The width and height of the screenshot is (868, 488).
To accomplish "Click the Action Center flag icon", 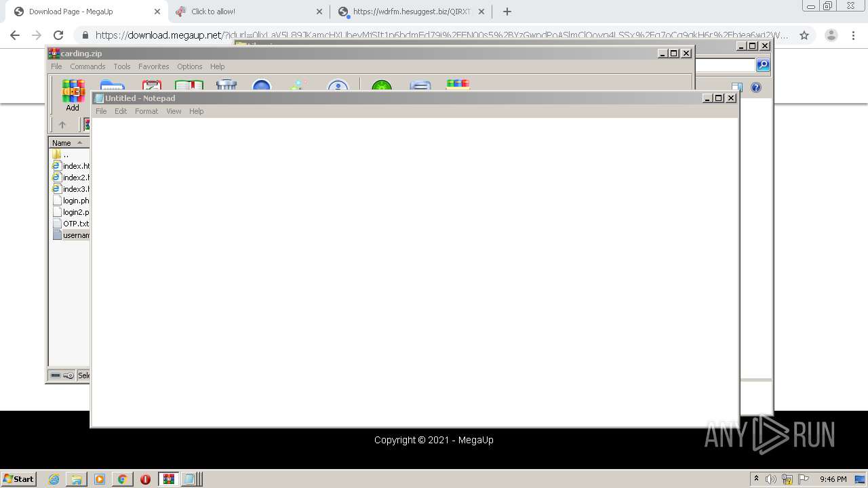I will (x=804, y=479).
